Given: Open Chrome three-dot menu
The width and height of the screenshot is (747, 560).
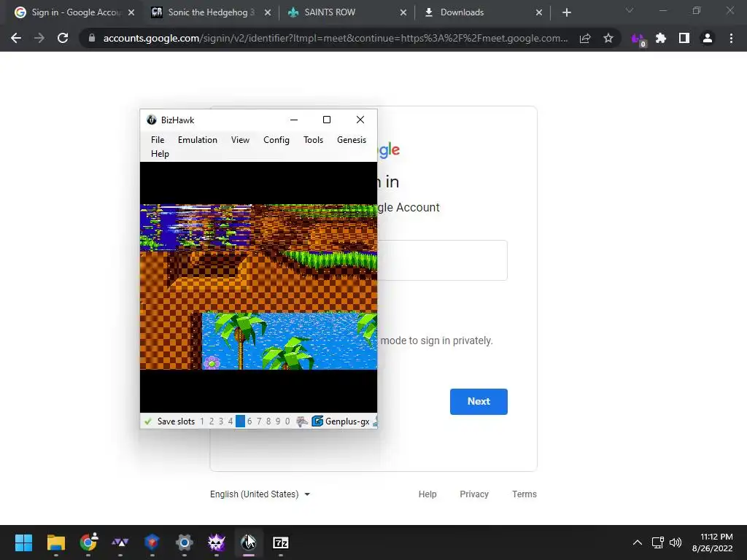Looking at the screenshot, I should pos(731,38).
